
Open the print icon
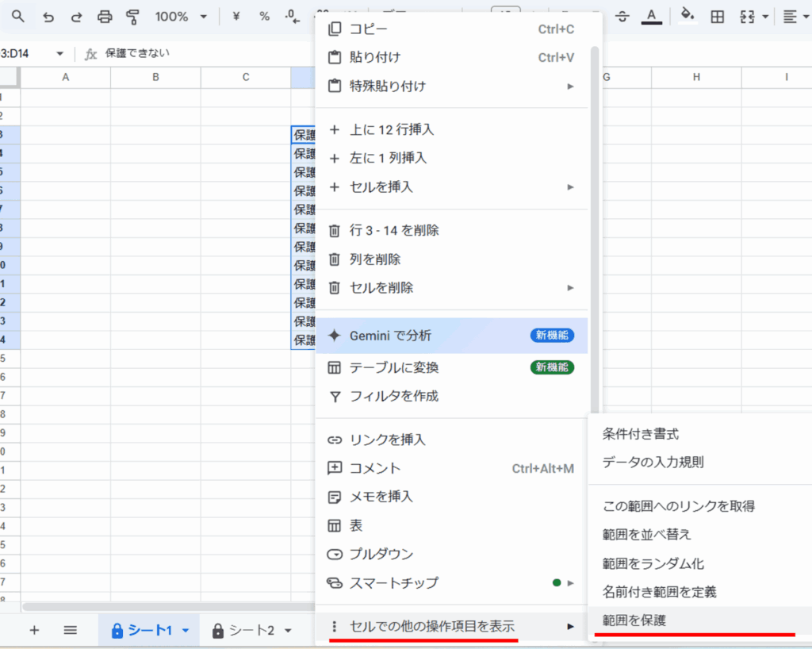coord(106,16)
